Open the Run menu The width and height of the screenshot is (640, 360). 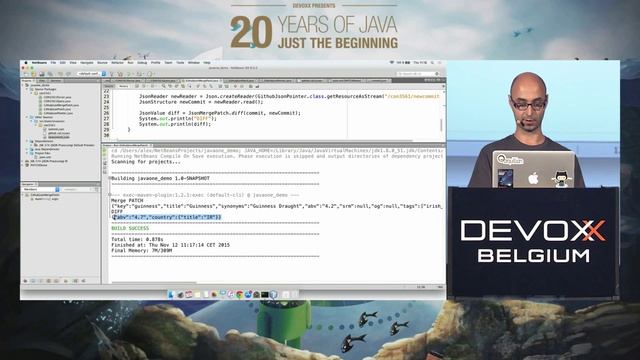[x=131, y=62]
